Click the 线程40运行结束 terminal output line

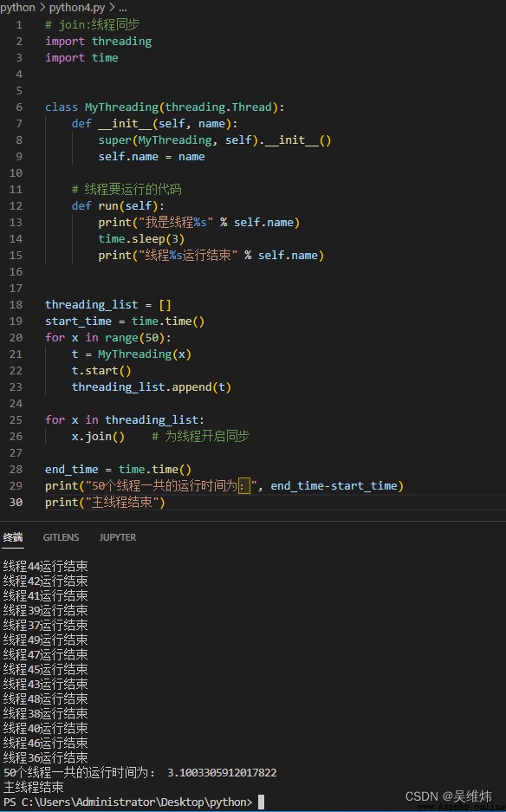coord(46,728)
